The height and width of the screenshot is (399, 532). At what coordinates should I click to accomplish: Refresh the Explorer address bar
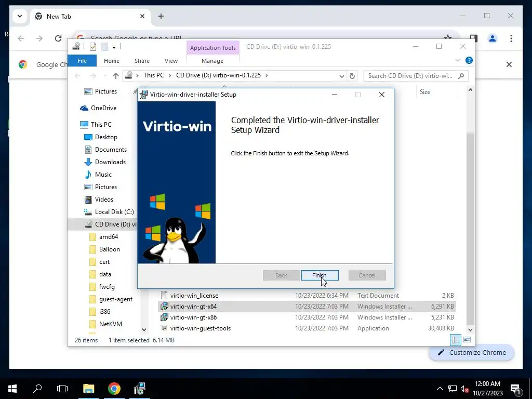[x=352, y=76]
